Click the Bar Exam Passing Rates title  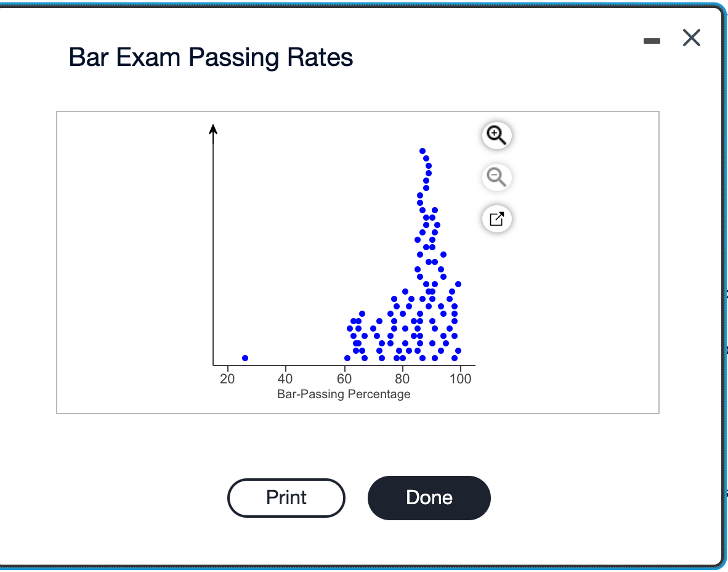[211, 57]
